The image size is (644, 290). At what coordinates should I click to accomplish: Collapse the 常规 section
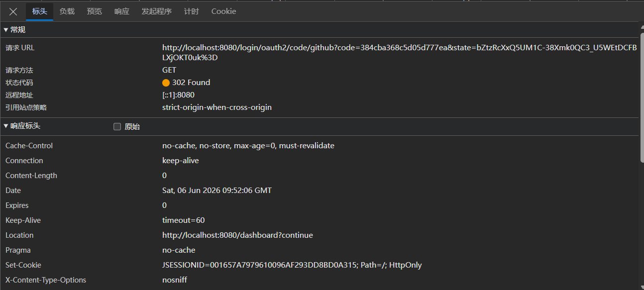[x=14, y=30]
